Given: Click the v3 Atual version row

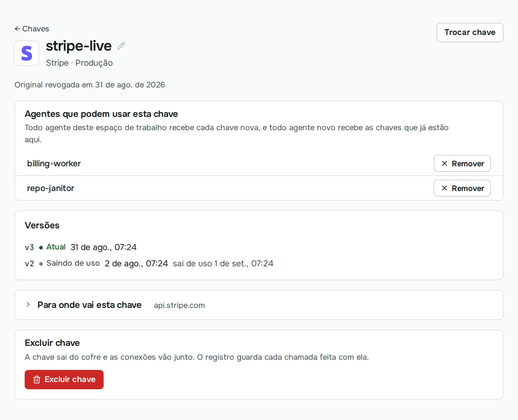Looking at the screenshot, I should (81, 247).
